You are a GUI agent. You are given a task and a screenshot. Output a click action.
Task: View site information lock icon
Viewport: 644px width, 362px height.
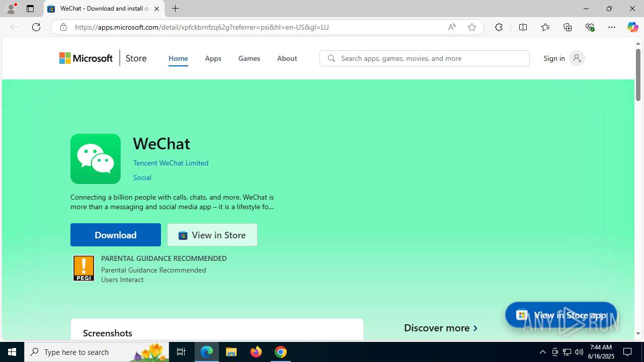click(x=63, y=27)
